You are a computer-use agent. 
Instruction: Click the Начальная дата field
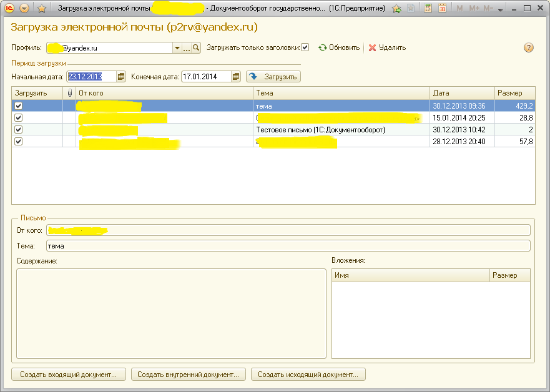[91, 76]
